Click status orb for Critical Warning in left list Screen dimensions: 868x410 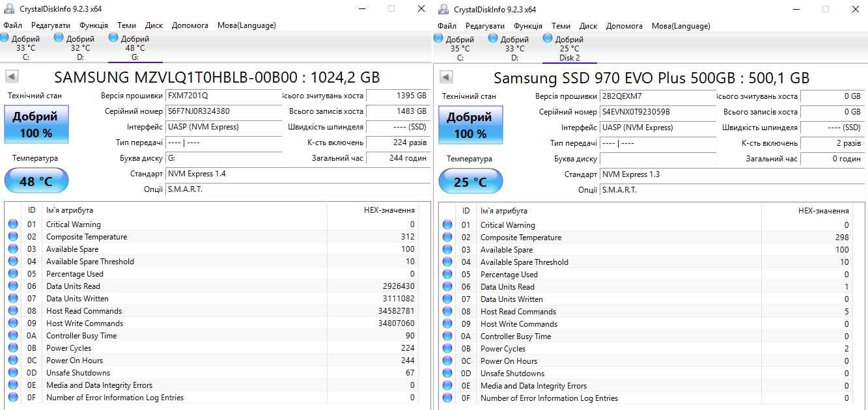(13, 225)
